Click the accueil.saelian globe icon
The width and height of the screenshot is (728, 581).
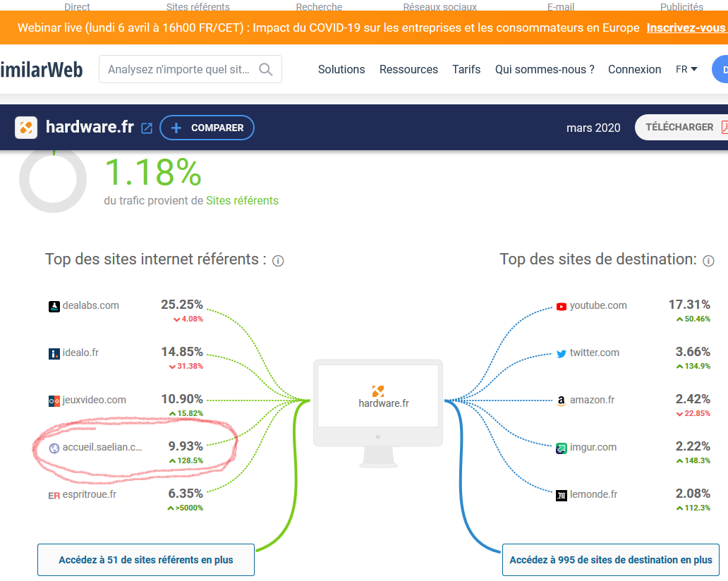click(54, 448)
